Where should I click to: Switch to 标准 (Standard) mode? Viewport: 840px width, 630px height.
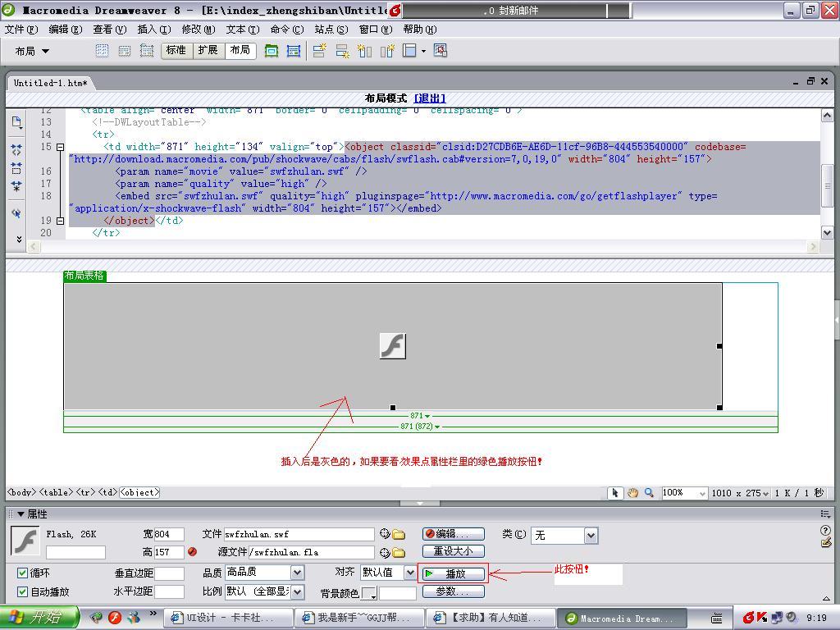176,50
